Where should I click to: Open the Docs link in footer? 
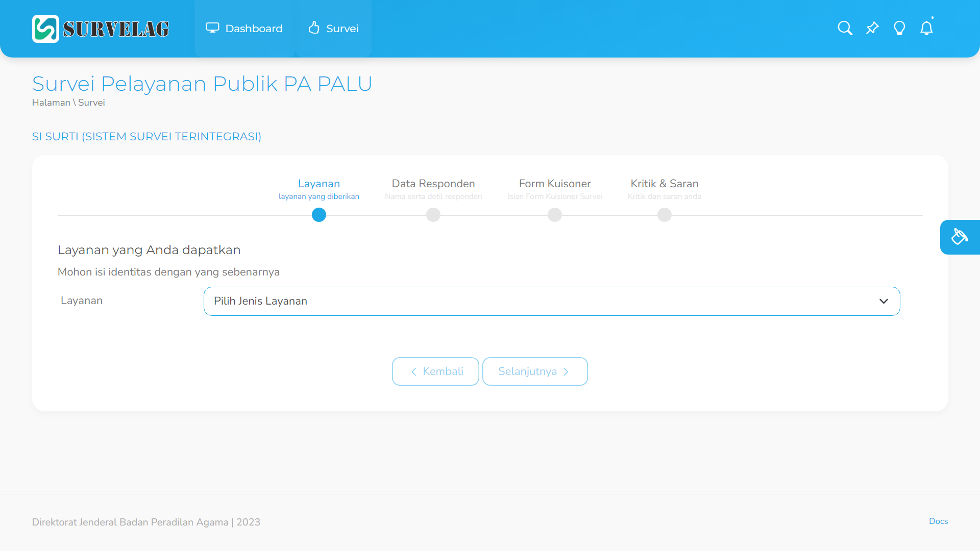(938, 521)
